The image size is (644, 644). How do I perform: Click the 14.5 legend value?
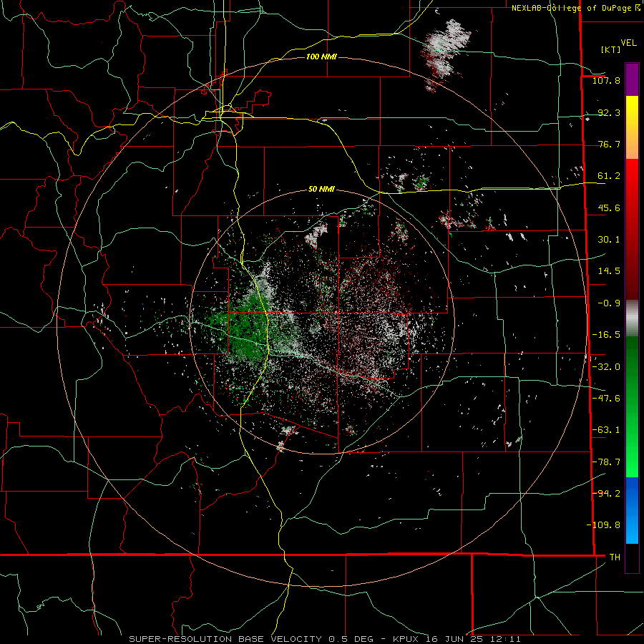[x=609, y=271]
